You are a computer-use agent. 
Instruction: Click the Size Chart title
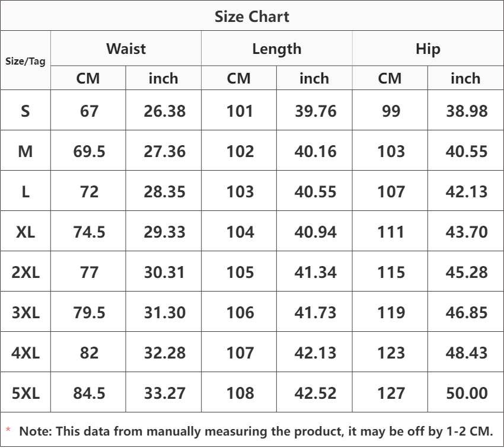pyautogui.click(x=251, y=17)
